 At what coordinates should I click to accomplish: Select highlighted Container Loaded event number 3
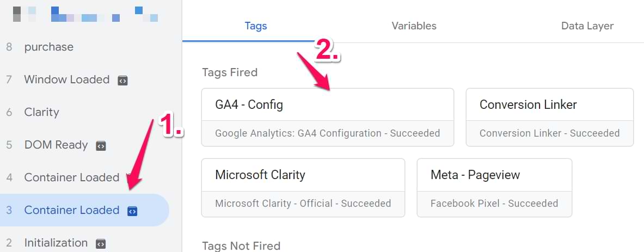pyautogui.click(x=71, y=210)
